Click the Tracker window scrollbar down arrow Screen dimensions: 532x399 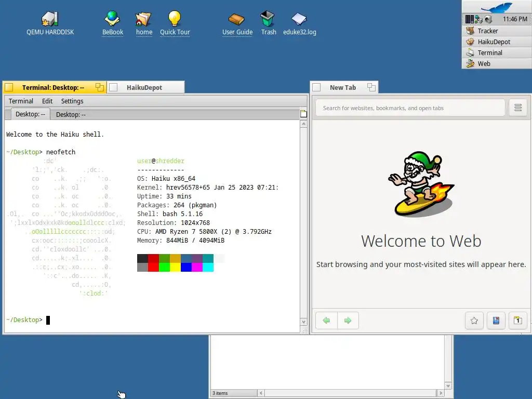pos(448,386)
